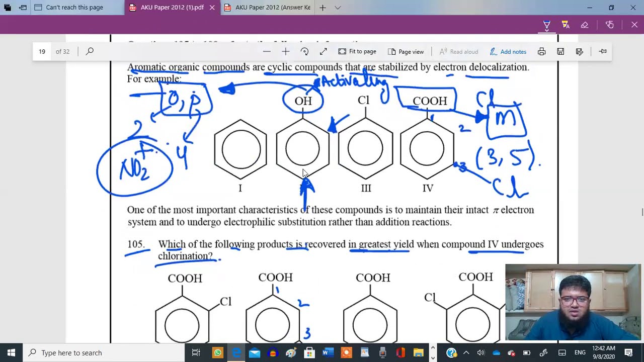Click Fit to page button

[357, 51]
